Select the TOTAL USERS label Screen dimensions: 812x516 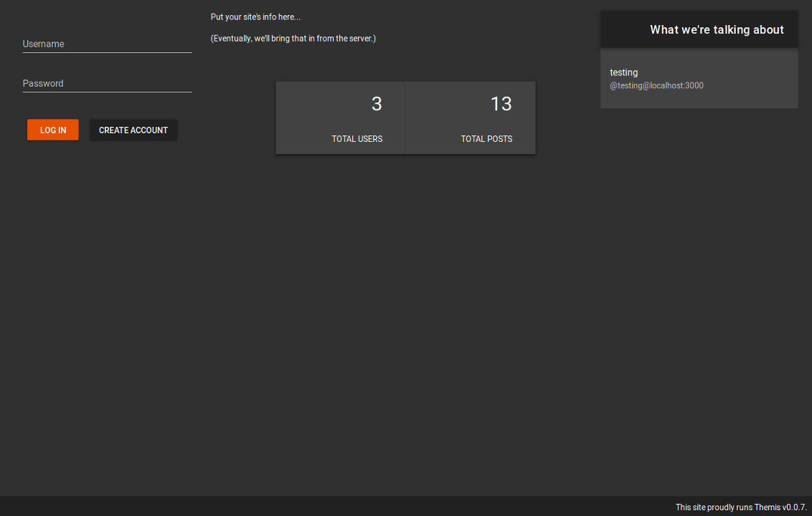coord(357,139)
